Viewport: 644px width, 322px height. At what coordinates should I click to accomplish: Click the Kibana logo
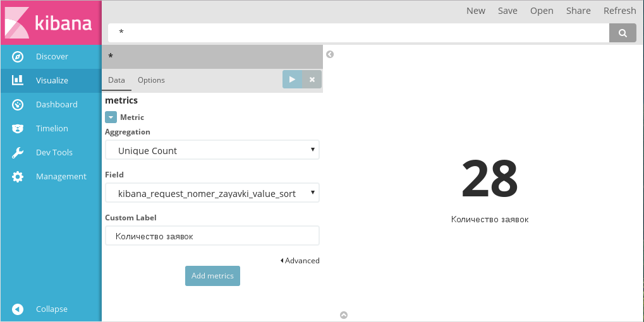pyautogui.click(x=51, y=23)
